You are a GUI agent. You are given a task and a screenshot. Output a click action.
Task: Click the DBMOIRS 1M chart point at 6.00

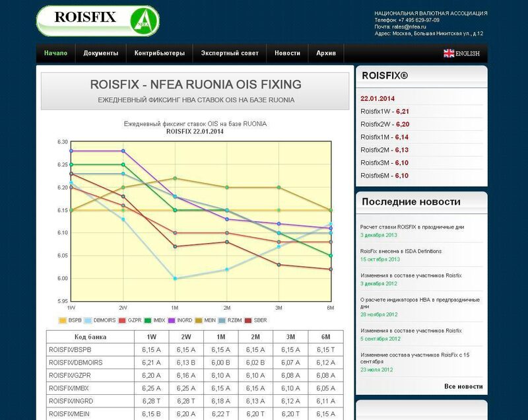(175, 279)
